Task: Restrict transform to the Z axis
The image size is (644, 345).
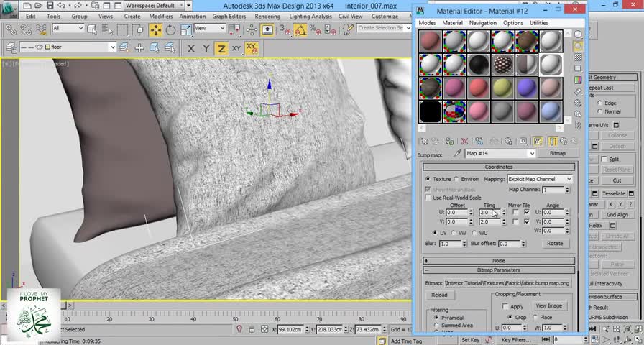Action: [222, 48]
